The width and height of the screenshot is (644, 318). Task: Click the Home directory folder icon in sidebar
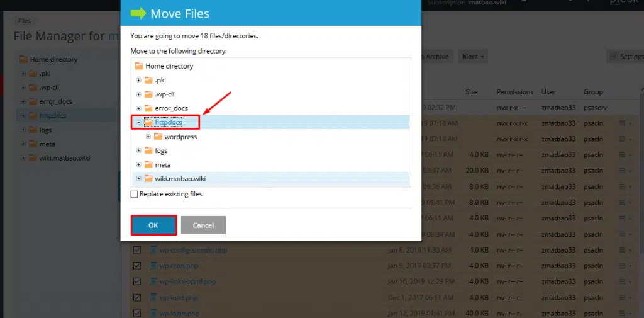tap(24, 59)
